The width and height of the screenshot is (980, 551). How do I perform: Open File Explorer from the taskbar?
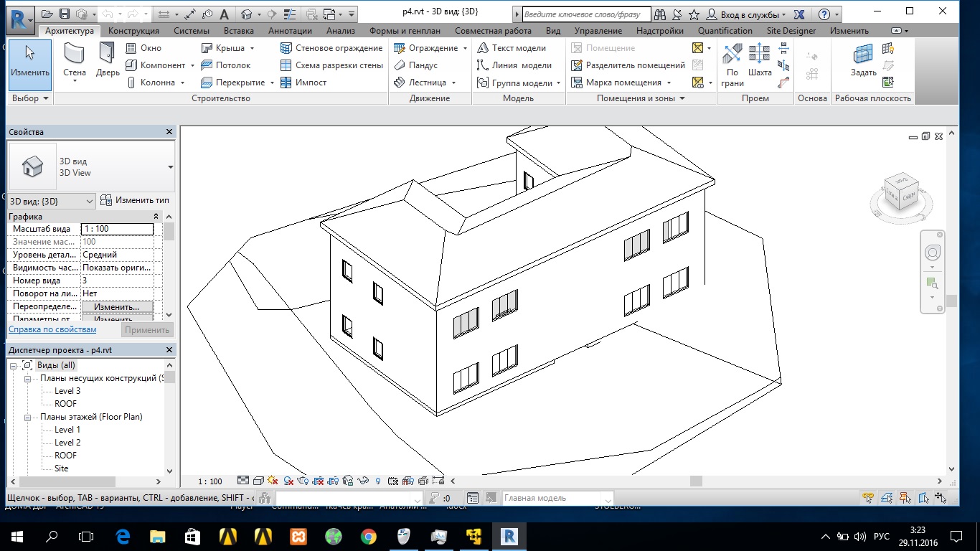point(158,536)
